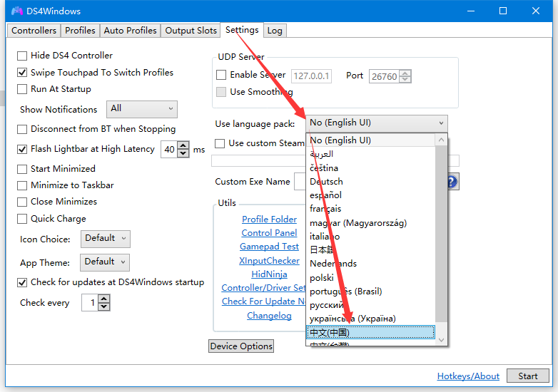Viewport: 558px width, 392px height.
Task: Open the App Theme dropdown
Action: tap(105, 262)
